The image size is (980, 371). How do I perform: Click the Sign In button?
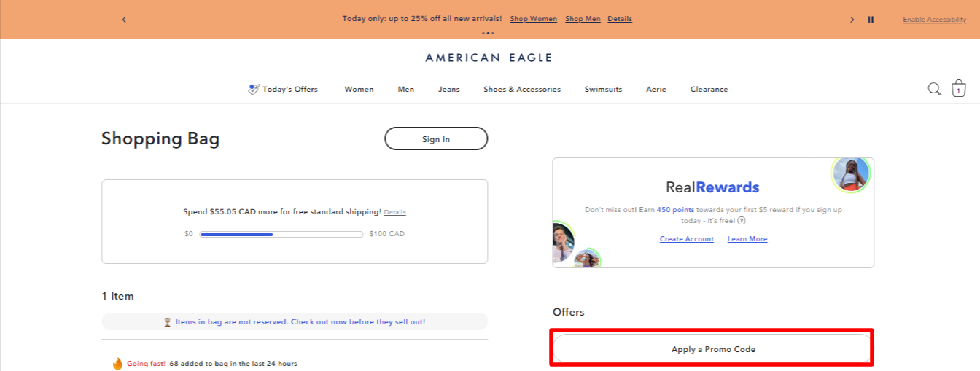[x=436, y=138]
